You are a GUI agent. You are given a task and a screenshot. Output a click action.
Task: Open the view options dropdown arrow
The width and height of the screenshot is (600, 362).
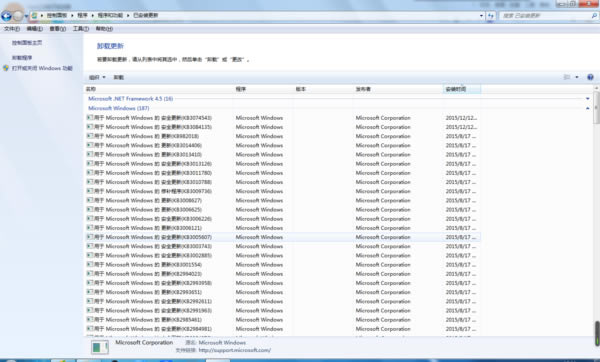pyautogui.click(x=577, y=77)
